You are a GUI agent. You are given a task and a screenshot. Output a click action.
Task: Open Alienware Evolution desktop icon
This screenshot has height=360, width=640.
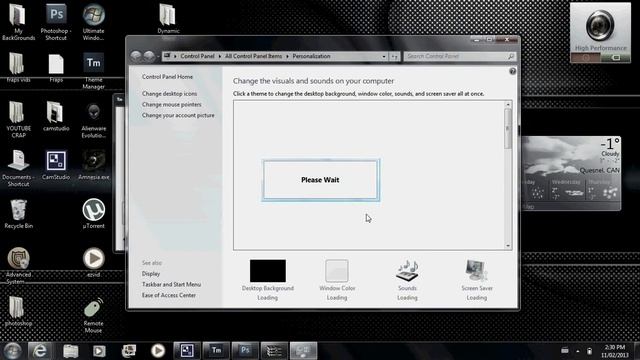pyautogui.click(x=93, y=120)
